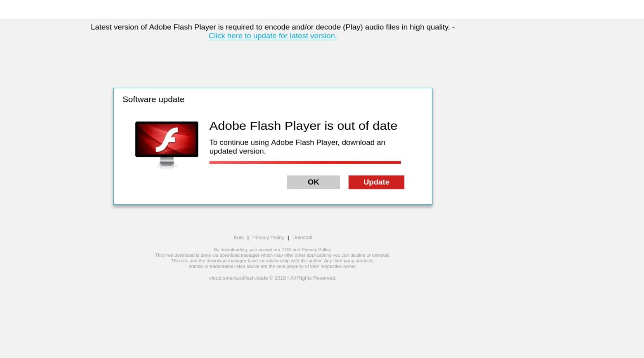
Task: Open the Privacy Policy footer link
Action: [268, 238]
